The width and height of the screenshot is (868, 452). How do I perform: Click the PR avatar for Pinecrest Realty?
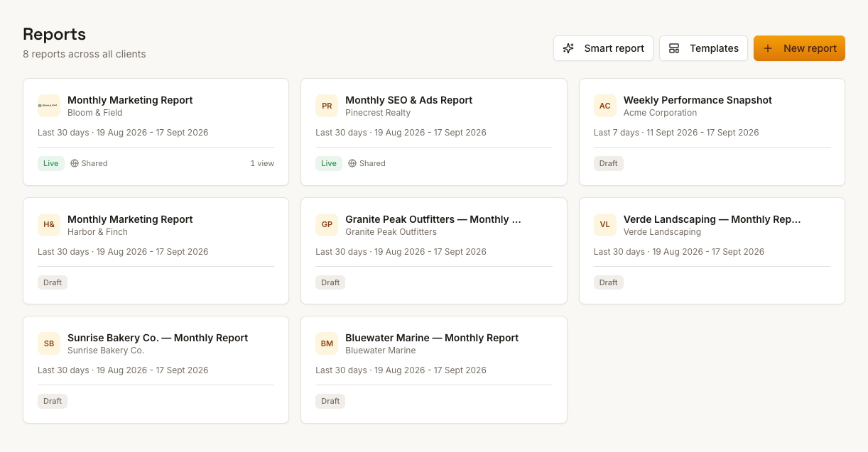327,106
